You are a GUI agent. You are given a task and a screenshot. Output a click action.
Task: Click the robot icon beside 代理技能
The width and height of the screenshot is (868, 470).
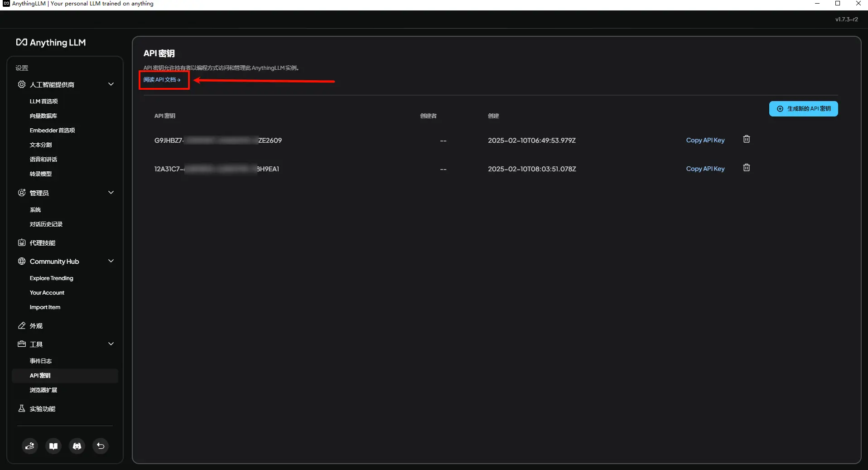click(x=22, y=242)
